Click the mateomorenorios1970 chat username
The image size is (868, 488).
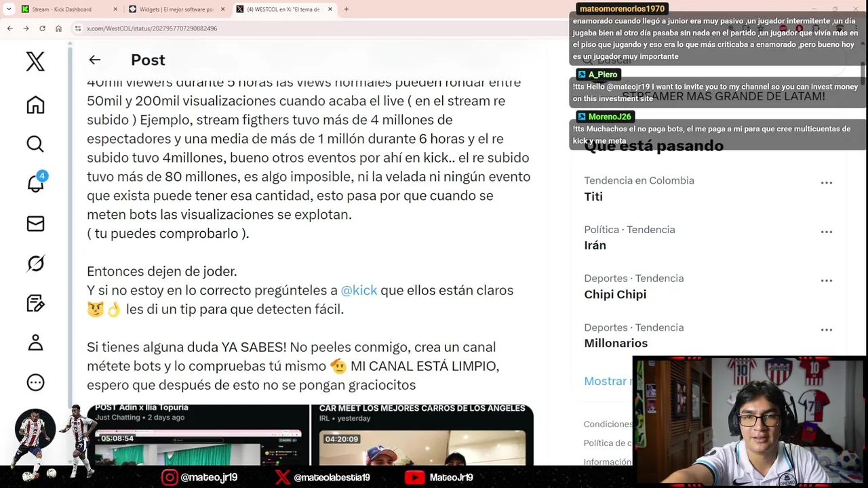[x=622, y=9]
